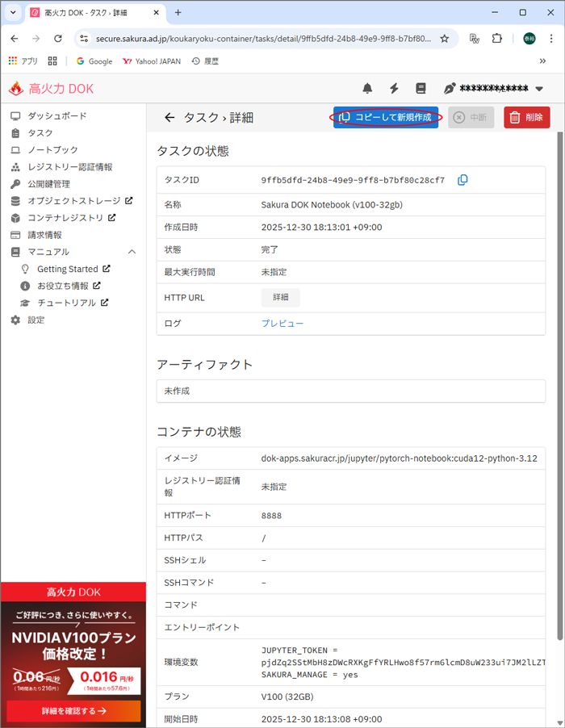Click the browser forward arrow
Viewport: 565px width, 728px height.
(36, 39)
